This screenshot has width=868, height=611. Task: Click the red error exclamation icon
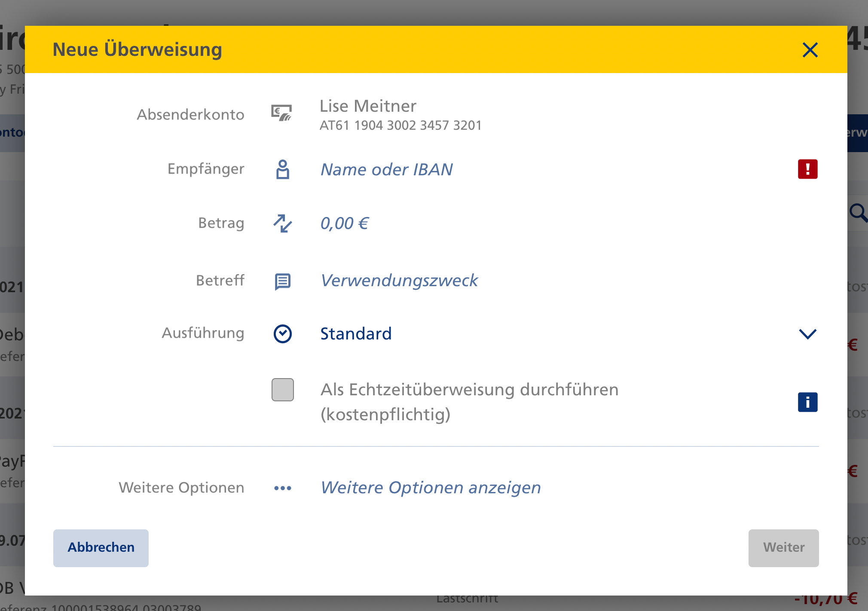[807, 169]
